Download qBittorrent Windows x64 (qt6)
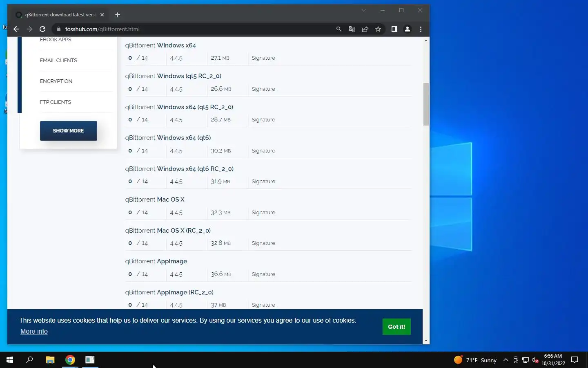Screen dimensions: 588x368 (x=168, y=138)
